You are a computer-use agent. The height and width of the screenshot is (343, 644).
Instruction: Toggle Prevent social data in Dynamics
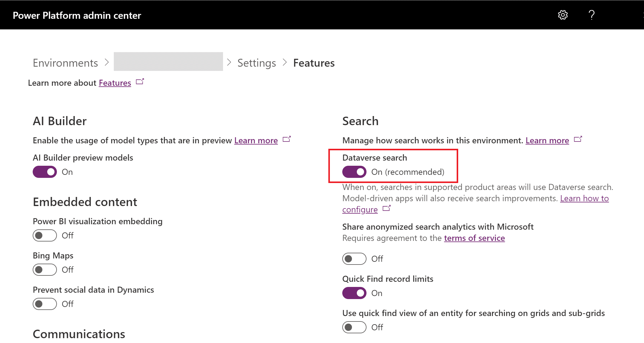(45, 304)
